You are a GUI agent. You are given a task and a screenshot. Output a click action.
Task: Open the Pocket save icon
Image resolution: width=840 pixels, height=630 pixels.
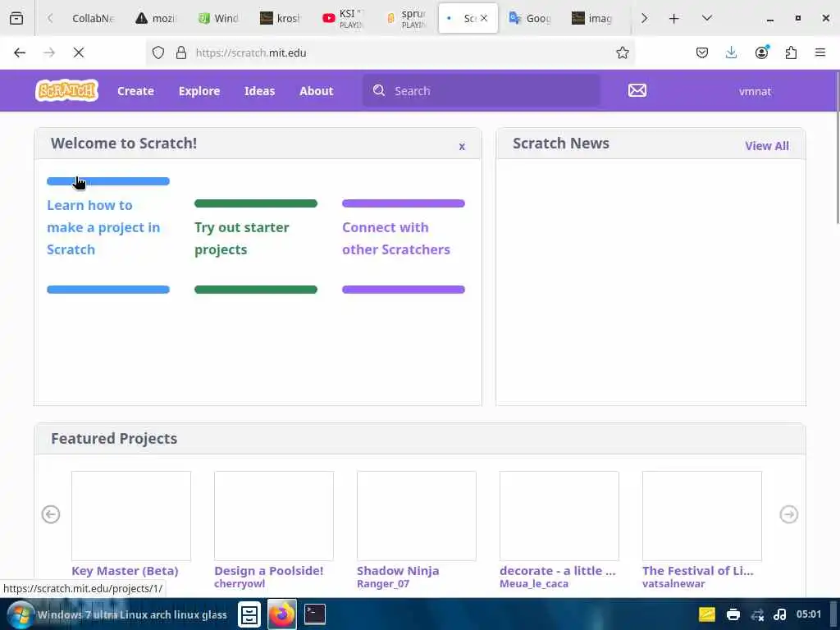[702, 52]
